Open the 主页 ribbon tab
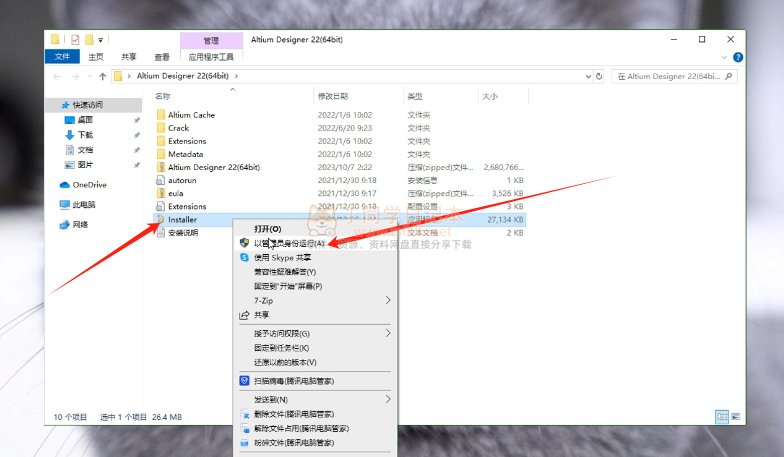This screenshot has height=457, width=784. (x=96, y=56)
